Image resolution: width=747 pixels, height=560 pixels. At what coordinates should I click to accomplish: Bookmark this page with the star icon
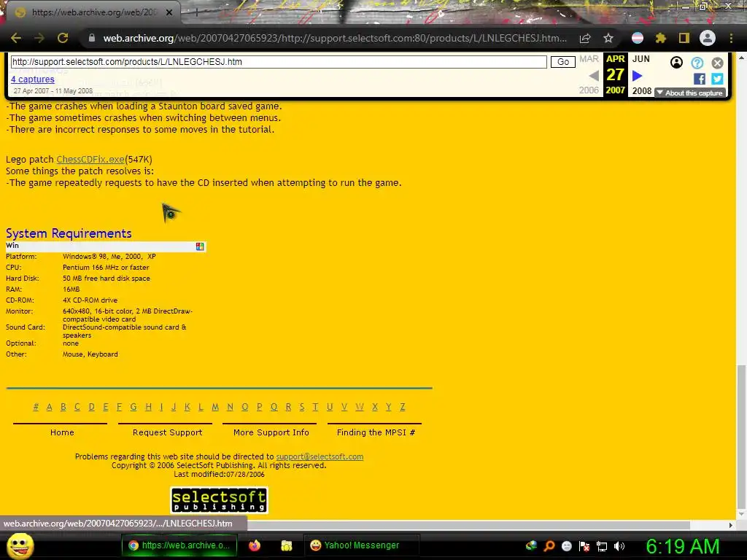tap(608, 38)
